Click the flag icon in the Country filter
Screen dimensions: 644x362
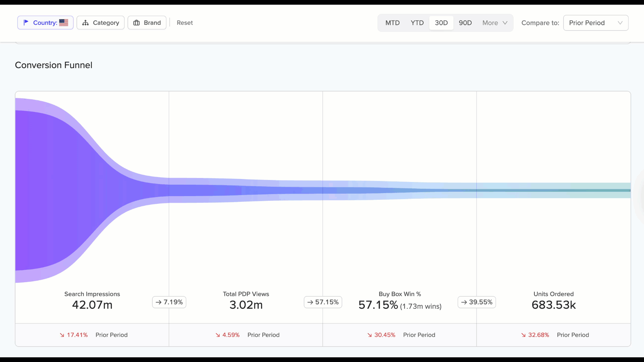point(26,22)
